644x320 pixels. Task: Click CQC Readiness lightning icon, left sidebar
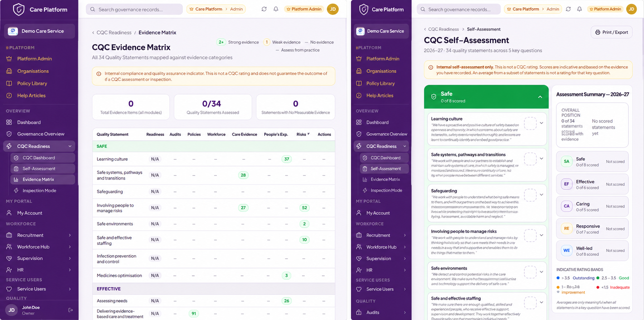point(9,146)
